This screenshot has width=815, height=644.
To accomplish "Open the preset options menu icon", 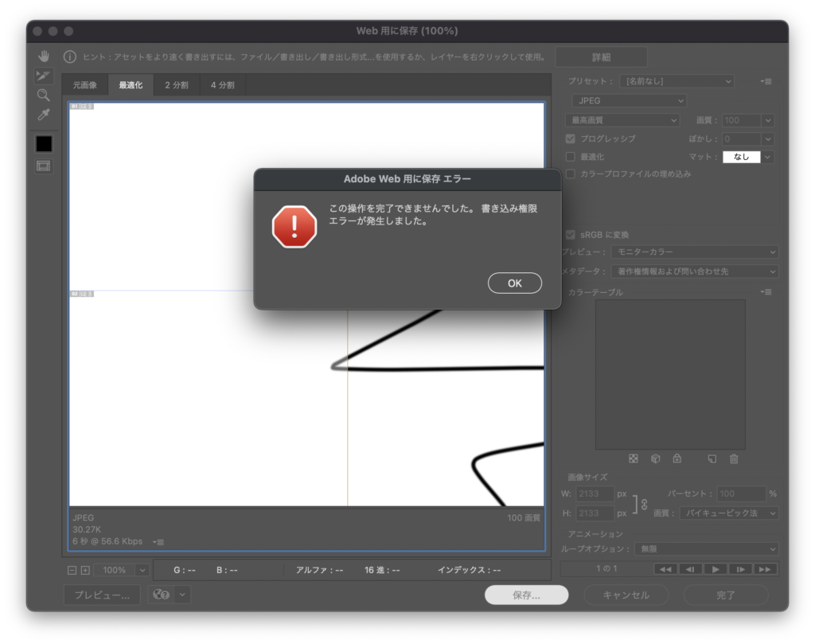I will pos(766,81).
